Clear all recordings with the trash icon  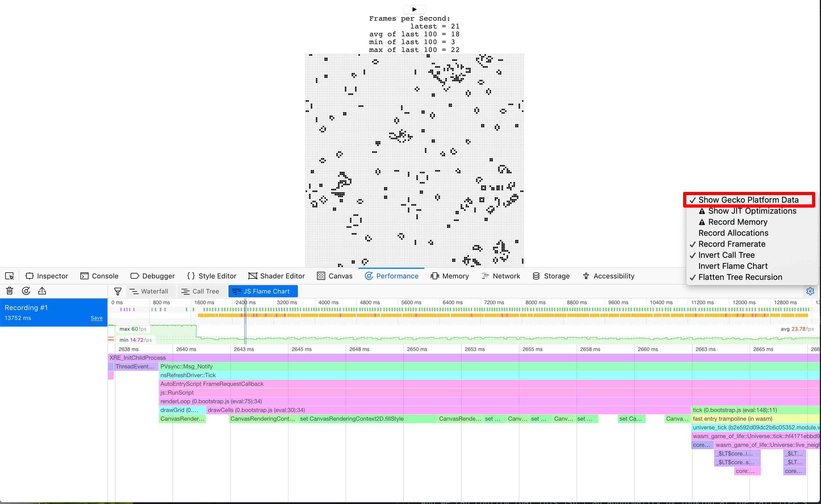[9, 291]
